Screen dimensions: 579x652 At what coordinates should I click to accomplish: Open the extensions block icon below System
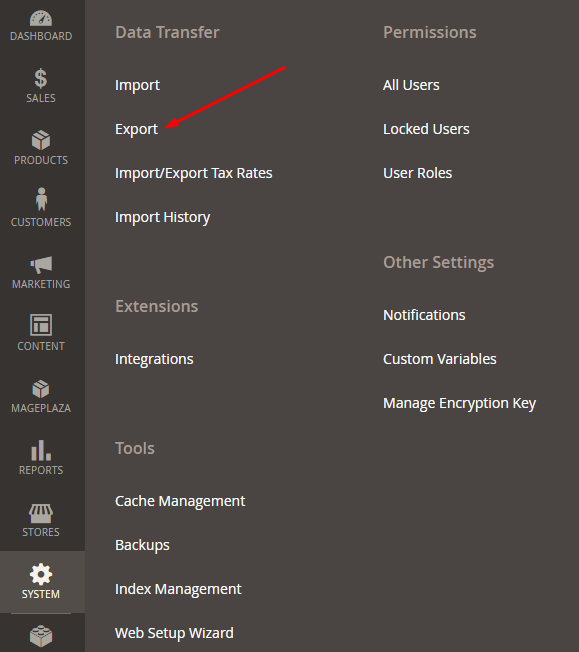(41, 636)
